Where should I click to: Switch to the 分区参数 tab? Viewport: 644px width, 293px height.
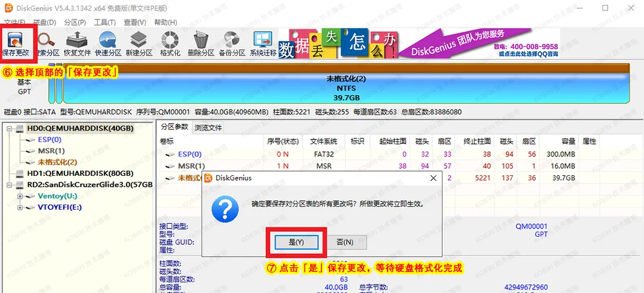click(x=174, y=127)
